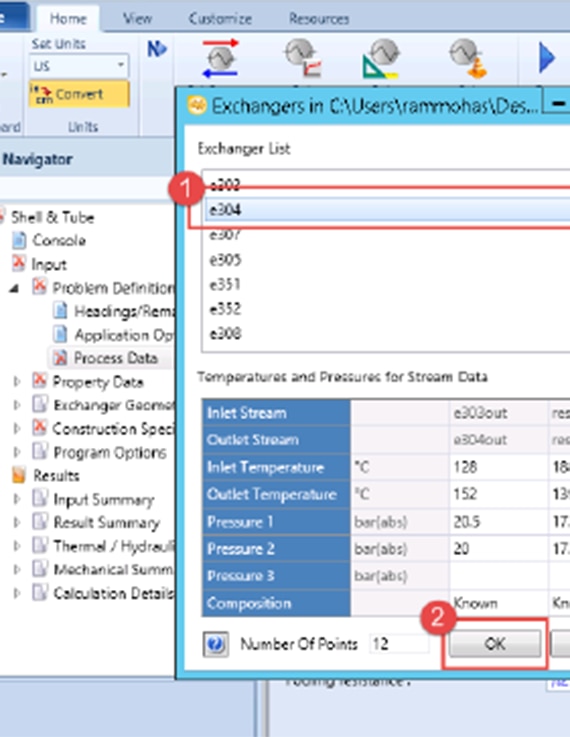Image resolution: width=570 pixels, height=737 pixels.
Task: Select exchanger e304 in the list
Action: click(388, 210)
